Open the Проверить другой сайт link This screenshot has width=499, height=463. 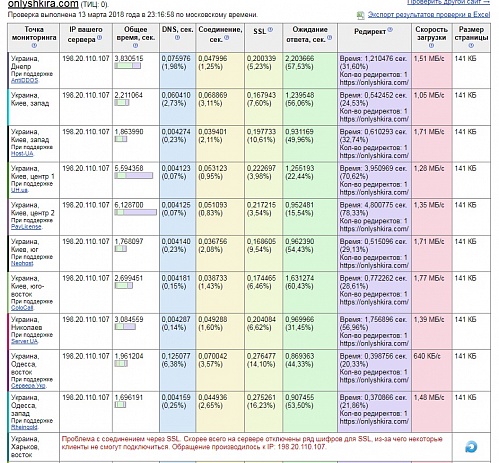(x=449, y=2)
